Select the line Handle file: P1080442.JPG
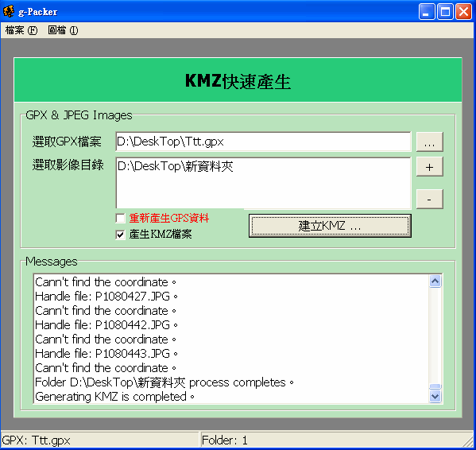Image resolution: width=476 pixels, height=450 pixels. 106,325
